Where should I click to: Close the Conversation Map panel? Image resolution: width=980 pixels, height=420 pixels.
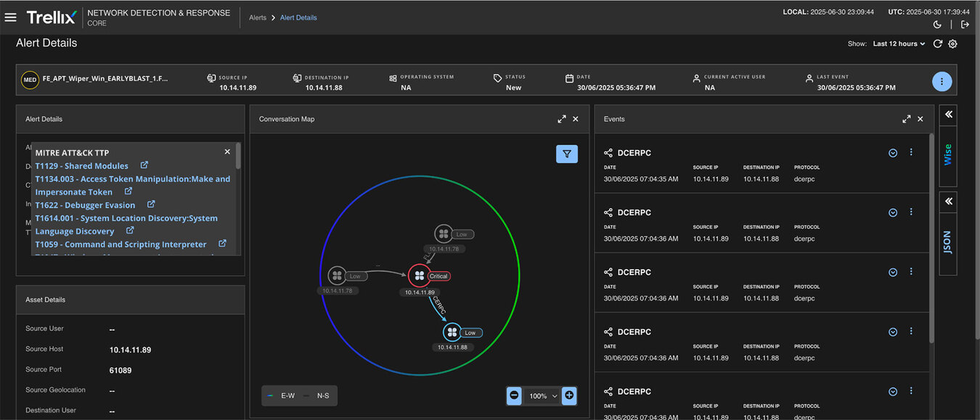coord(576,119)
